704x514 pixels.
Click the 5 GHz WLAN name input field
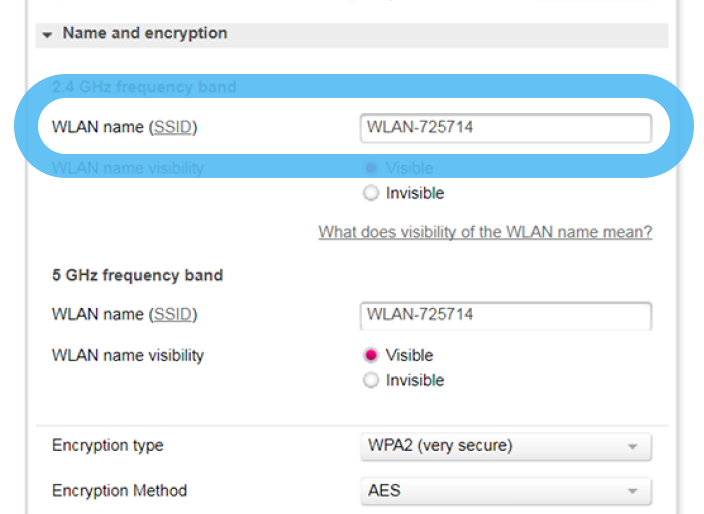click(505, 315)
